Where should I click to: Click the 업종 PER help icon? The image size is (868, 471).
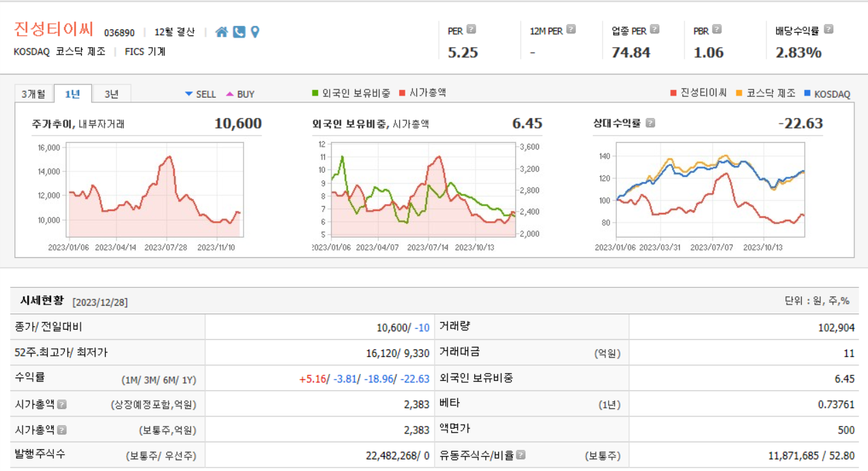(655, 30)
